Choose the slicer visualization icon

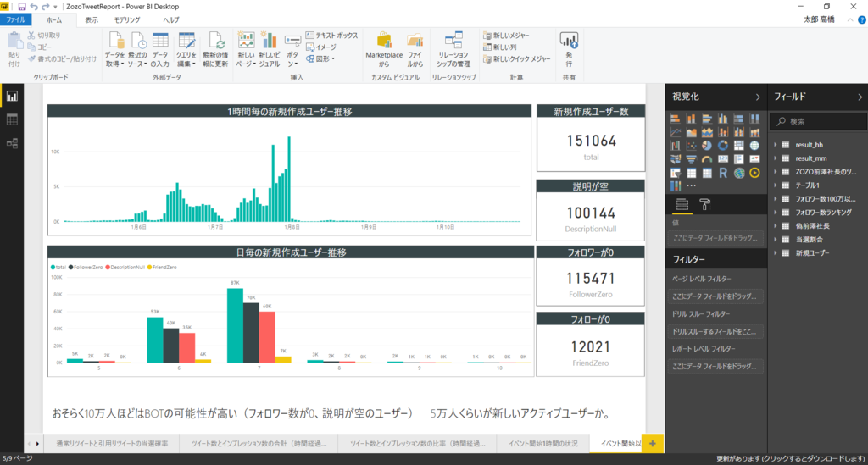point(675,173)
